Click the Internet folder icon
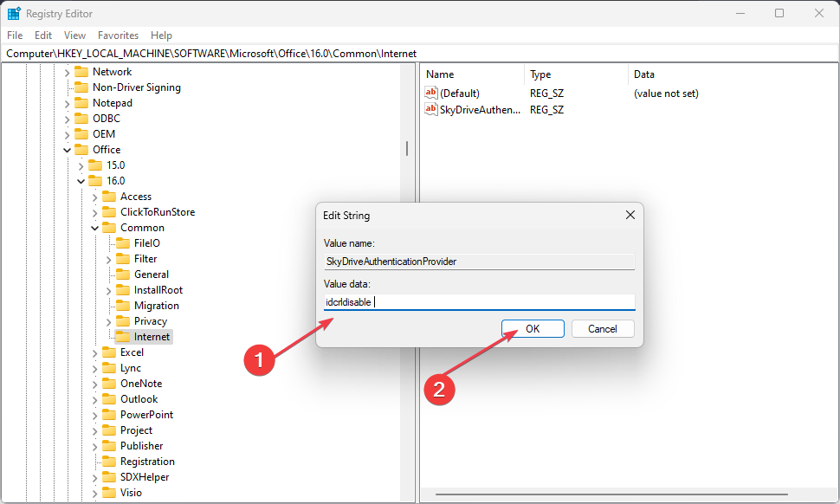 pos(123,337)
